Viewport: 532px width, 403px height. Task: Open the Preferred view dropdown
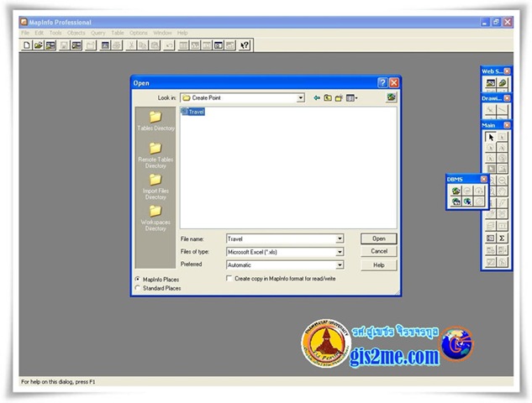pyautogui.click(x=340, y=265)
